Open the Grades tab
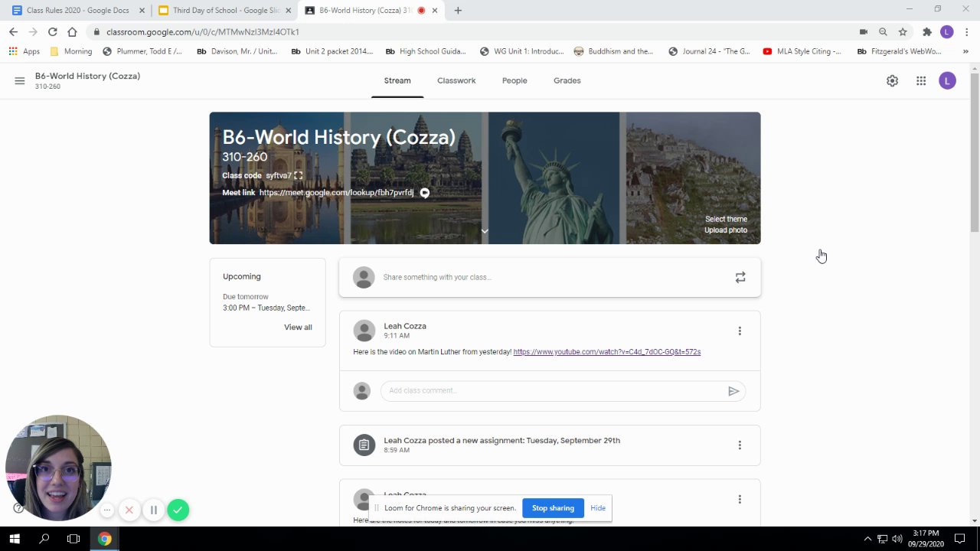 click(567, 81)
